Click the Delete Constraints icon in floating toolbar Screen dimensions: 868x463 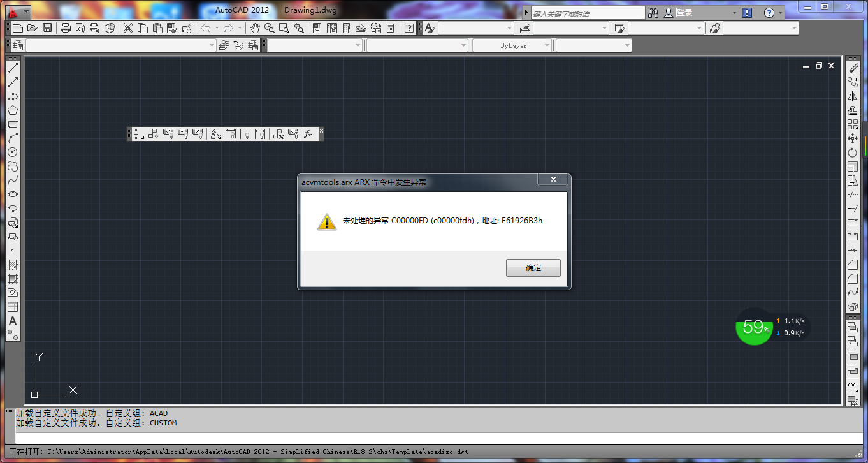point(278,133)
